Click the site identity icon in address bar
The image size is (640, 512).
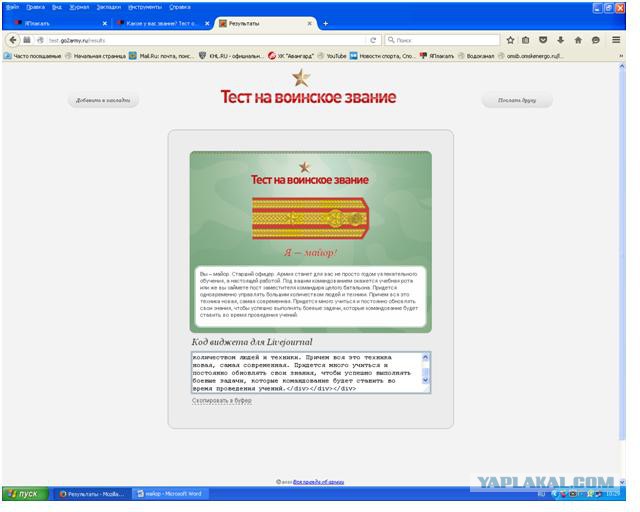pyautogui.click(x=40, y=40)
